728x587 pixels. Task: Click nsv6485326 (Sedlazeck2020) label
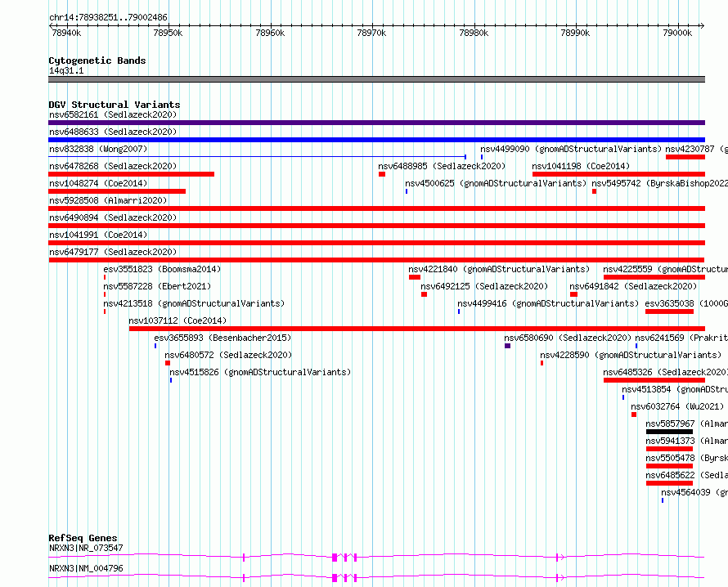(665, 372)
